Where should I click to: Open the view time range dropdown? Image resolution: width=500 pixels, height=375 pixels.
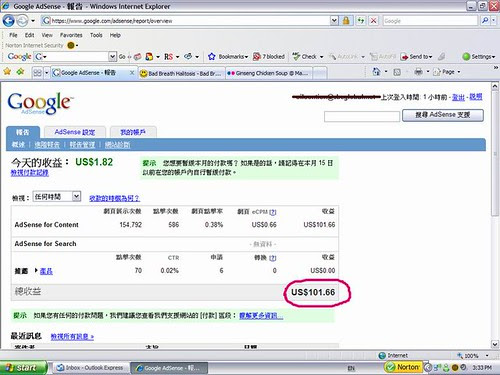point(57,197)
